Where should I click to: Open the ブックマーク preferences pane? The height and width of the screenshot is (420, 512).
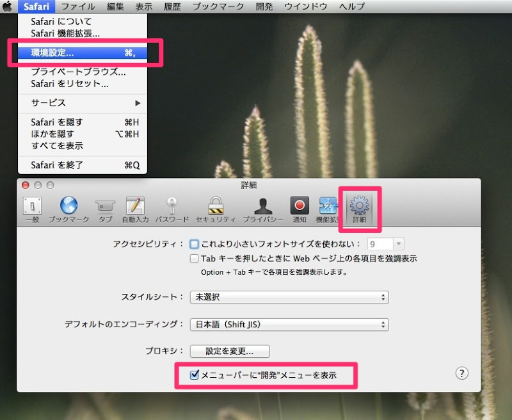tap(68, 209)
